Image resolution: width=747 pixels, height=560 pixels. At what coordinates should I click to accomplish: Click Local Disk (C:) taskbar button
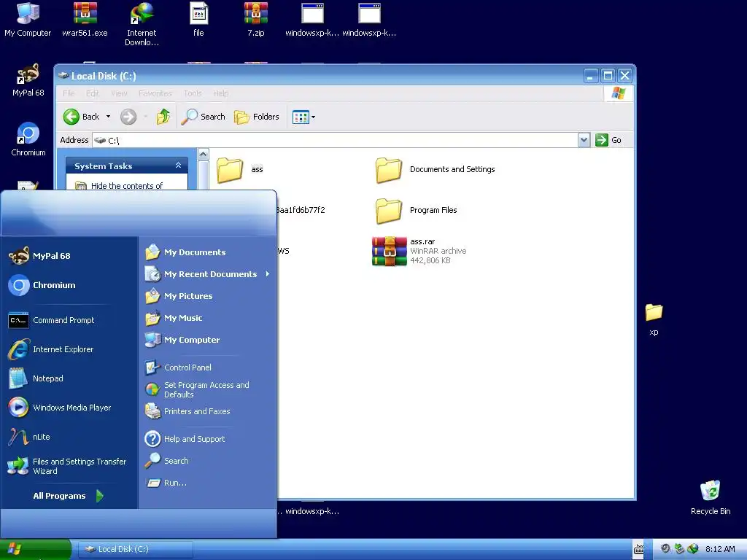coord(134,549)
